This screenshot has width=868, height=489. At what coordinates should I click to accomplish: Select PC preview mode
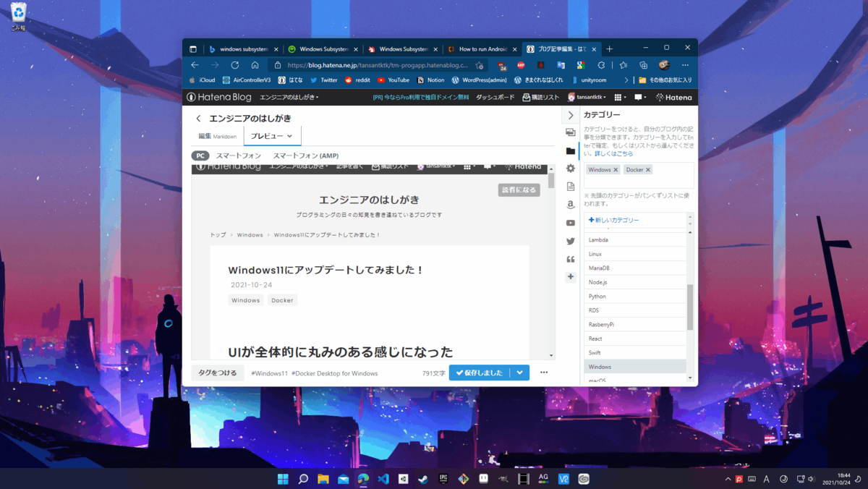[x=200, y=156]
